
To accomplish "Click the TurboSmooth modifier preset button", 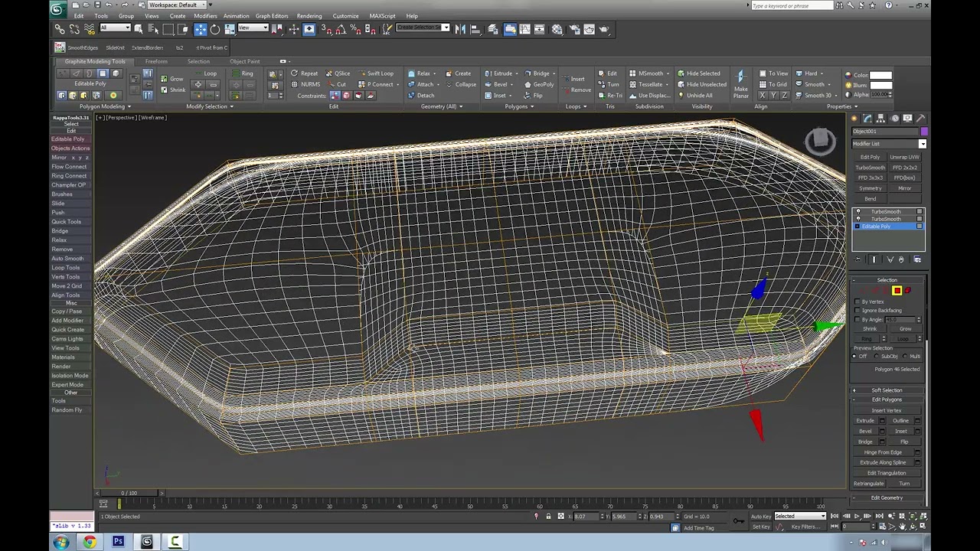I will (870, 168).
